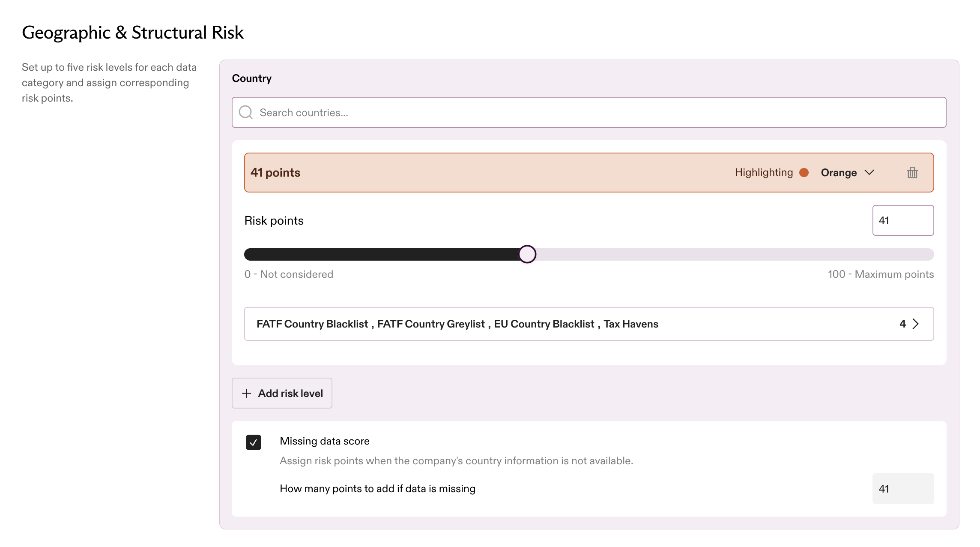Viewport: 980px width, 547px height.
Task: Click the risk points slider handle
Action: [x=527, y=254]
